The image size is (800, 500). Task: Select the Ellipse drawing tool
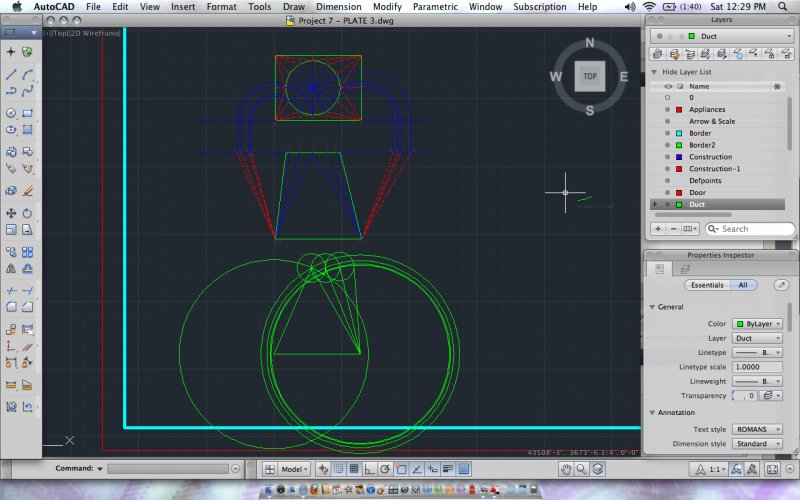[x=11, y=130]
